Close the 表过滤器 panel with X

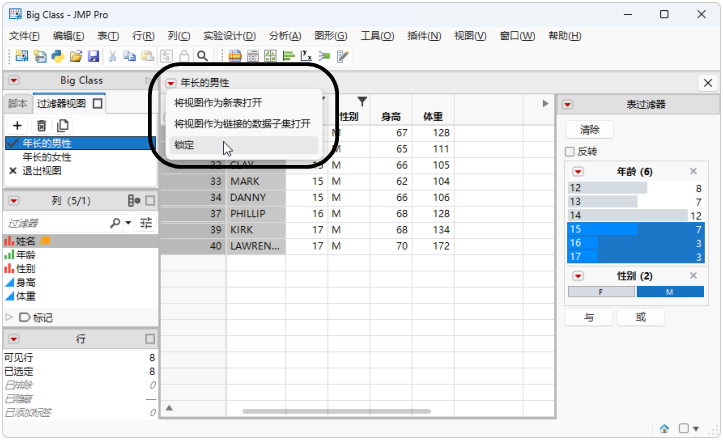tap(708, 83)
